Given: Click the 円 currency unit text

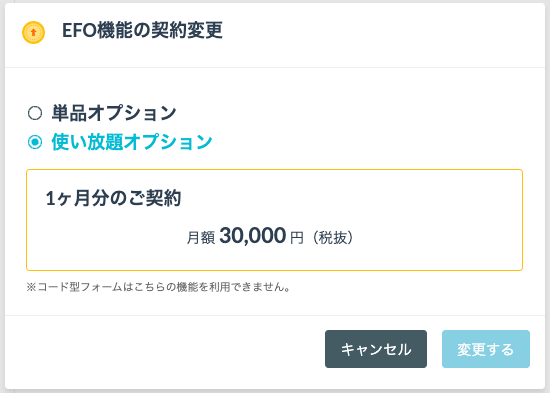Looking at the screenshot, I should coord(297,238).
